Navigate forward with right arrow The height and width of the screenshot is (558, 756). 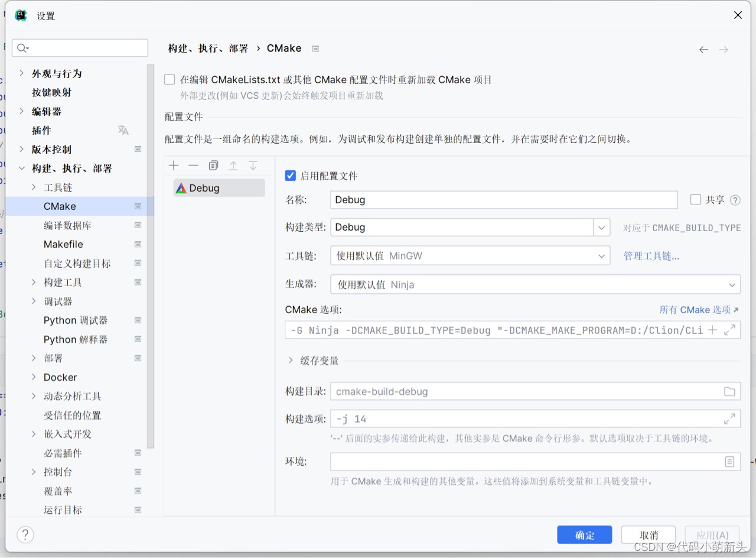tap(724, 50)
